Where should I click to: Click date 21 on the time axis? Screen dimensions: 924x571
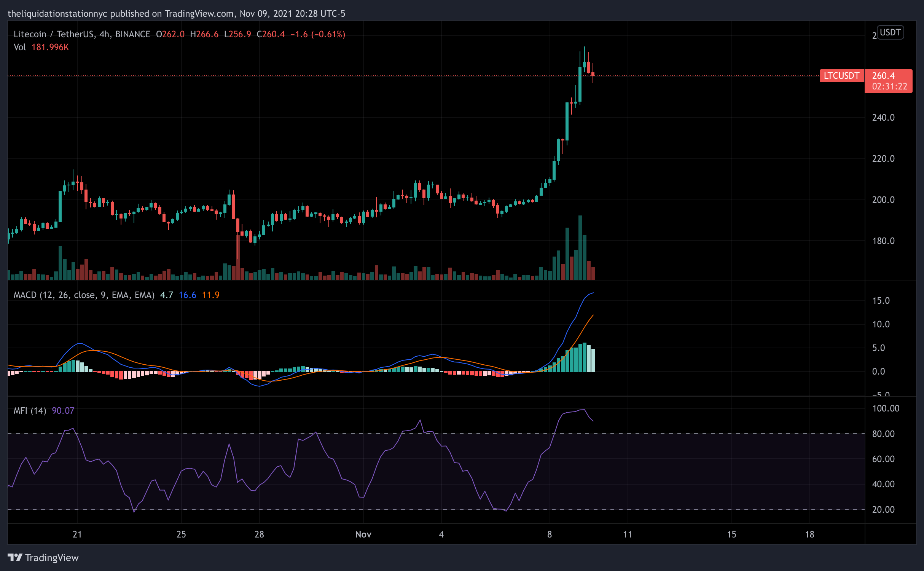pos(77,534)
